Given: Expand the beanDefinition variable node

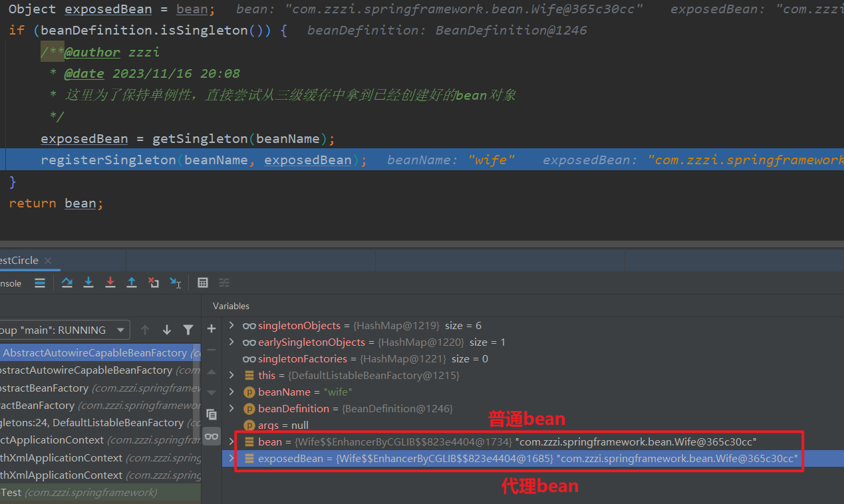Looking at the screenshot, I should coord(231,408).
